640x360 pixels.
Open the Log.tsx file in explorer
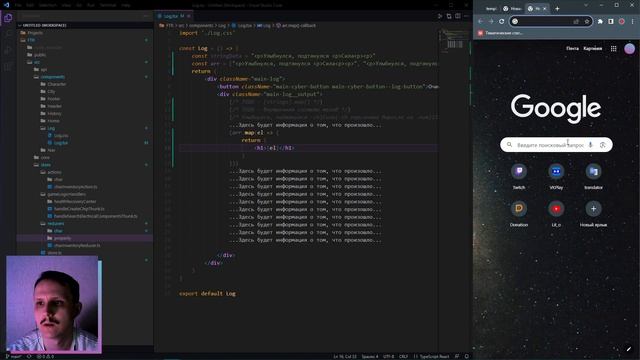coord(60,143)
